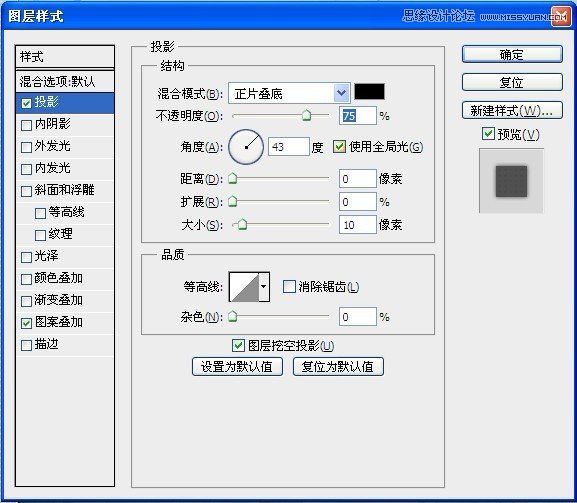
Task: Select the 样式 list header
Action: [x=65, y=57]
